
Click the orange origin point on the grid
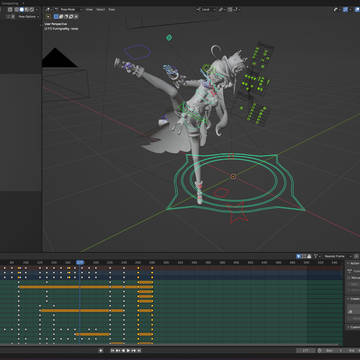(x=233, y=177)
